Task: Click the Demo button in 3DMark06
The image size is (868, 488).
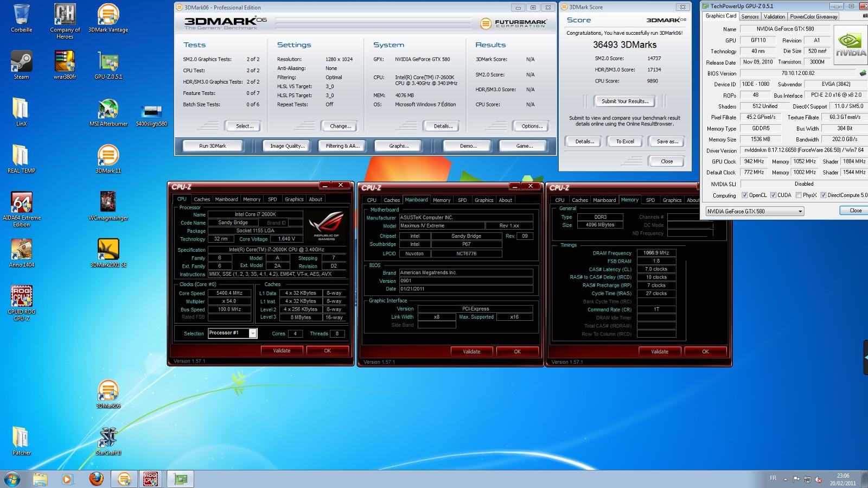Action: coord(468,146)
